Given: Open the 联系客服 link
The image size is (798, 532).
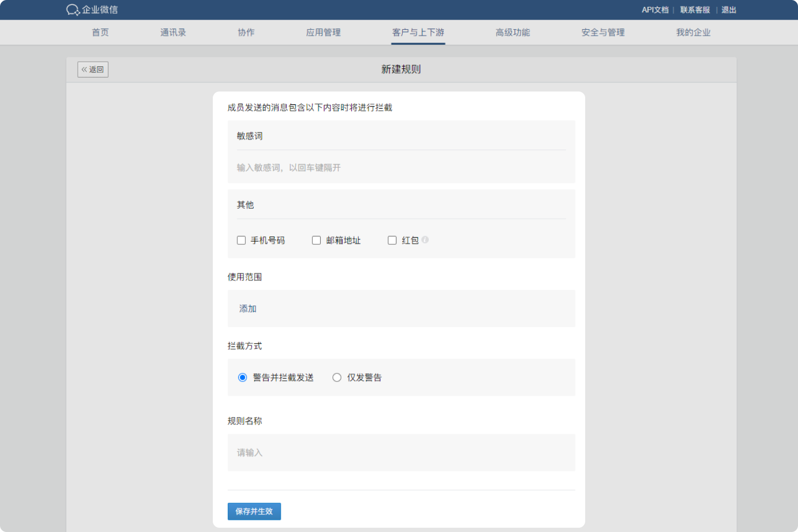Looking at the screenshot, I should click(x=695, y=10).
